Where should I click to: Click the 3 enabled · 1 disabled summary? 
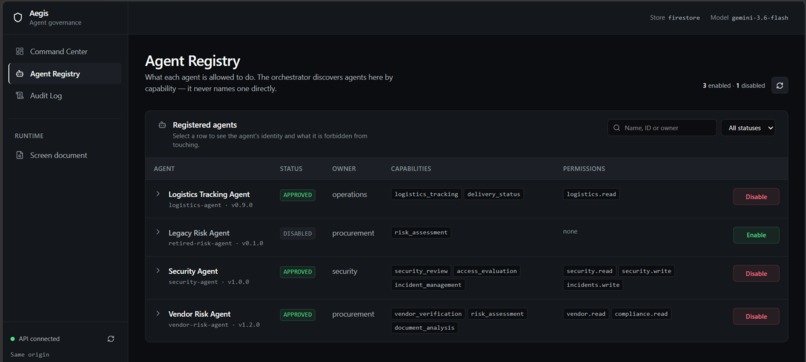[734, 85]
